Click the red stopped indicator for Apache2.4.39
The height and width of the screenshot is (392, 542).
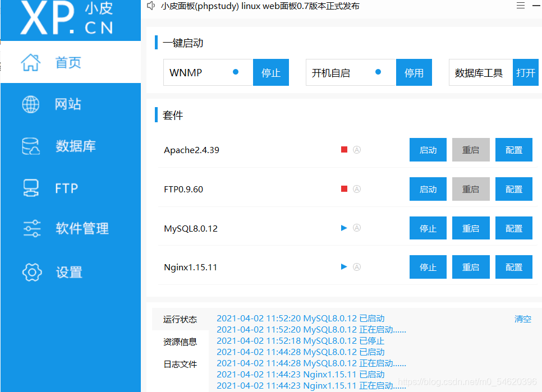point(344,150)
